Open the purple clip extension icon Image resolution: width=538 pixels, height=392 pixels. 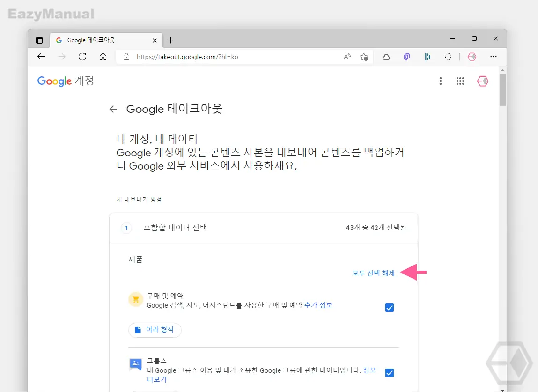[x=407, y=57]
